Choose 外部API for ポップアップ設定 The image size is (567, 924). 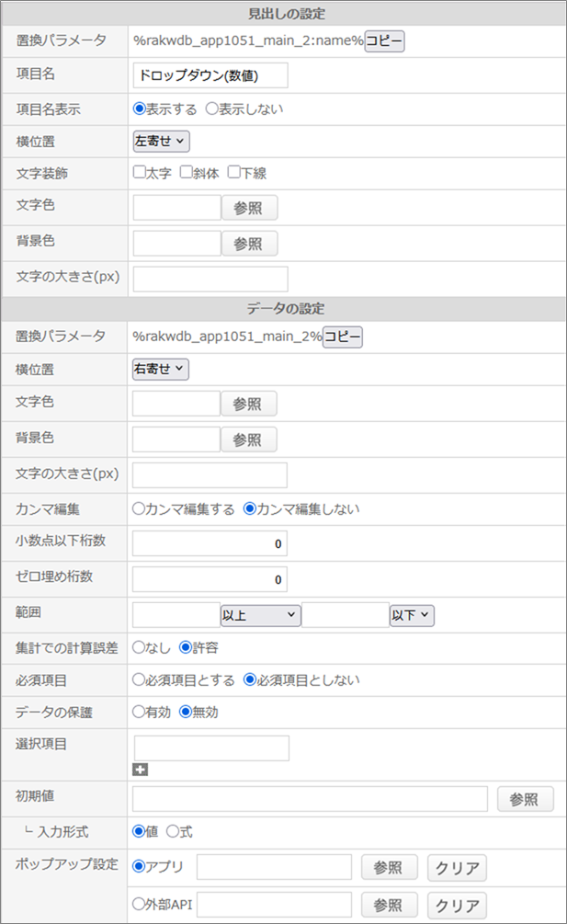click(140, 905)
